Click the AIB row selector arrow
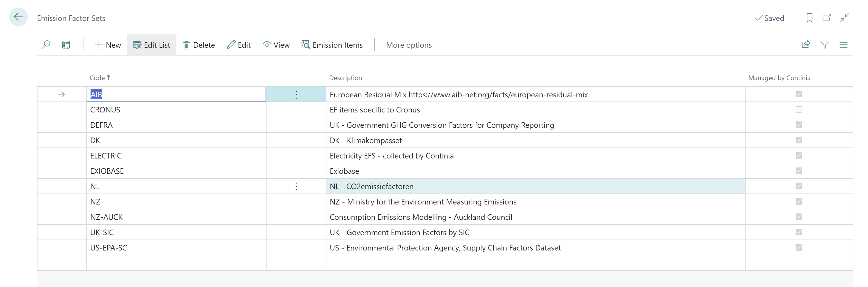The height and width of the screenshot is (287, 868). (61, 94)
